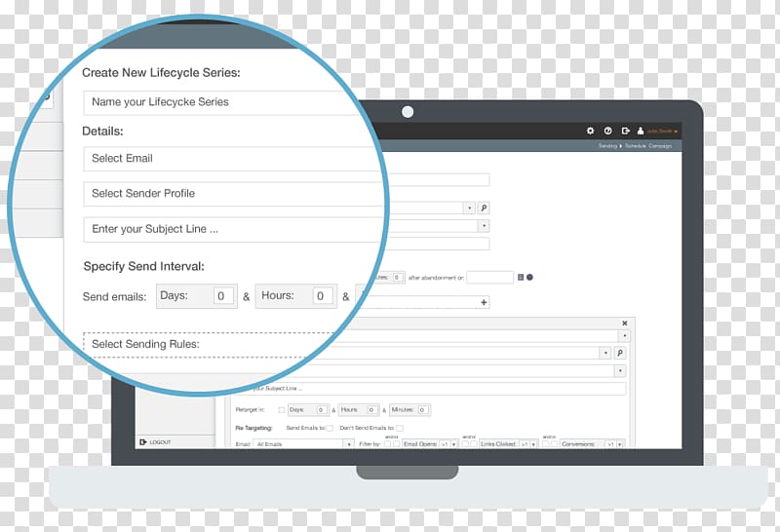Click the 'Create New Lifecycle Series:' heading
This screenshot has height=532, width=780.
161,73
